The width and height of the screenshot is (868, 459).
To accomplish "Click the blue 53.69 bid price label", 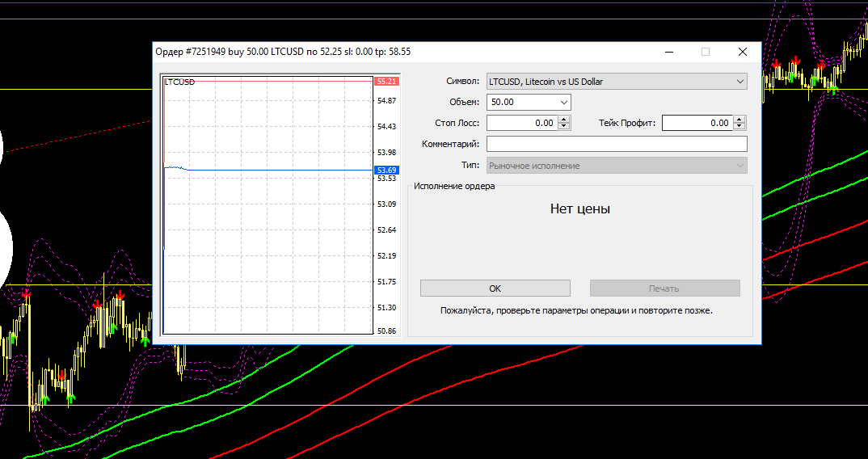I will point(386,170).
